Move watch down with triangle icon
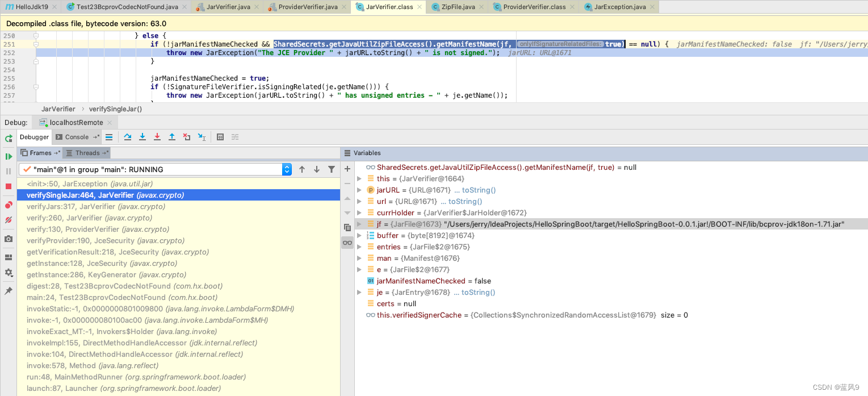This screenshot has height=396, width=868. tap(347, 212)
